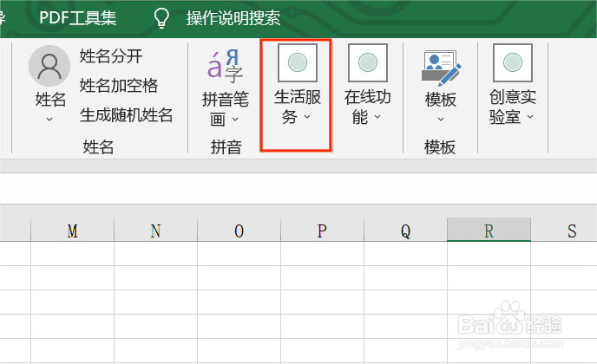Viewport: 597px width, 364px height.
Task: Select column N header
Action: pyautogui.click(x=155, y=230)
